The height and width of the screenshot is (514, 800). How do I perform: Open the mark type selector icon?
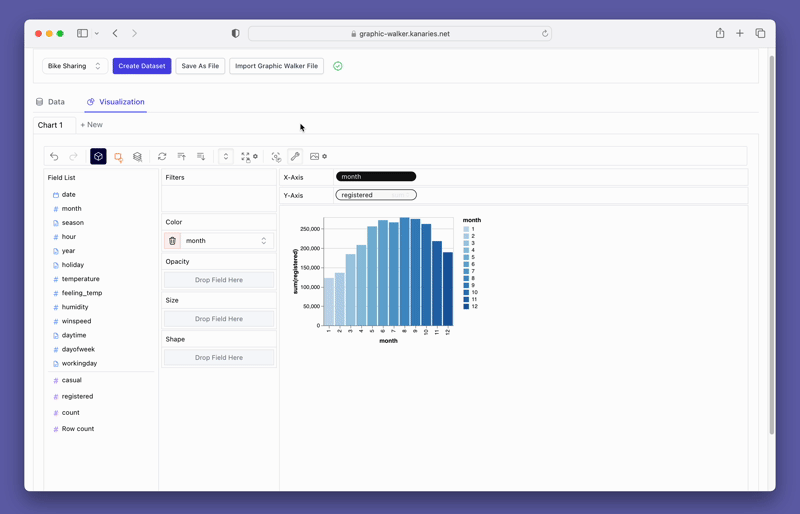[118, 157]
